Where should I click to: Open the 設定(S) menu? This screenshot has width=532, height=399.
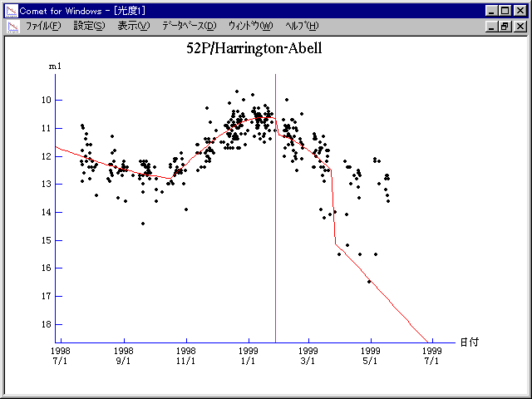coord(90,26)
